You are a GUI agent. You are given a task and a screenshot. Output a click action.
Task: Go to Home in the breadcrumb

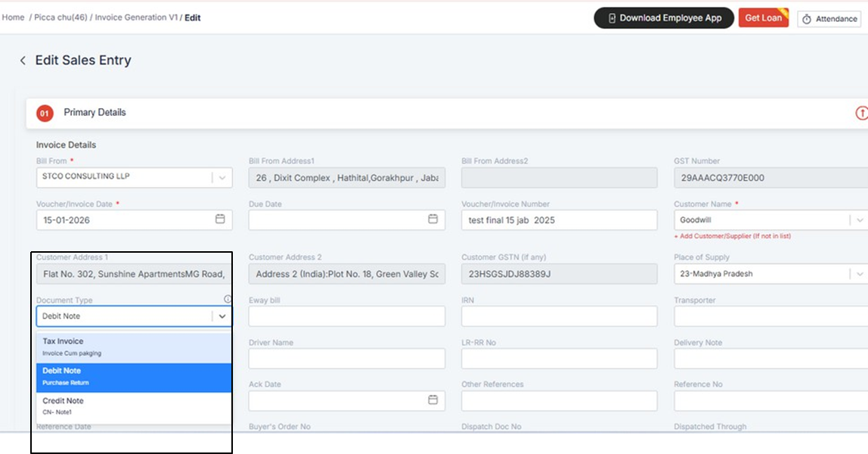point(13,17)
